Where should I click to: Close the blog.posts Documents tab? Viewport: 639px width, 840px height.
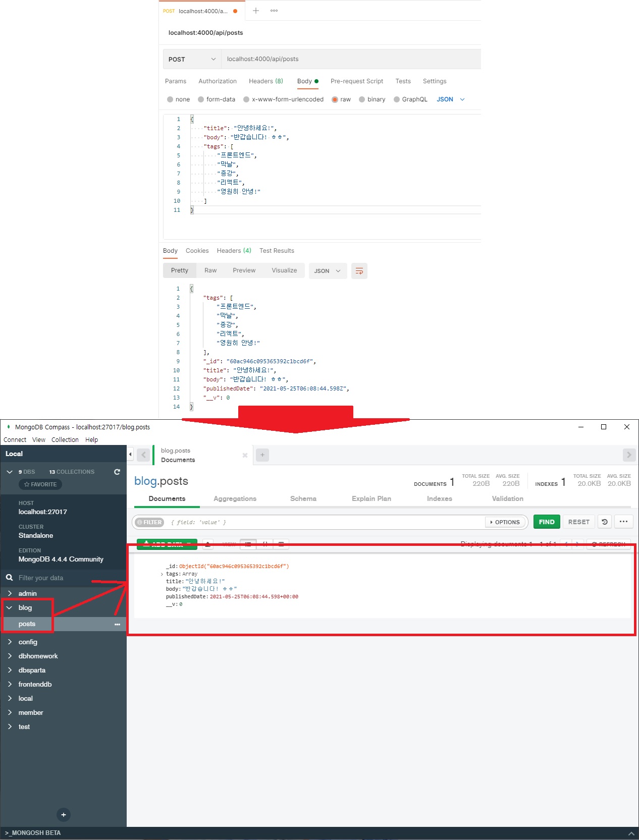point(245,455)
